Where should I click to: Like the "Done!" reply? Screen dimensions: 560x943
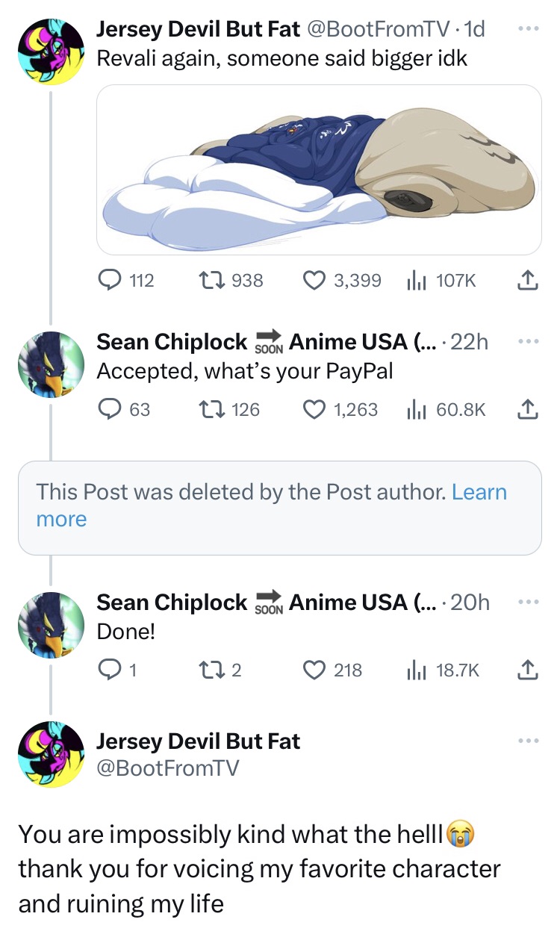314,670
